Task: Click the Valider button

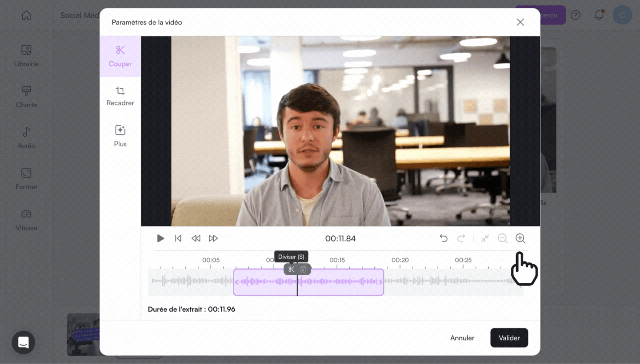Action: (509, 338)
